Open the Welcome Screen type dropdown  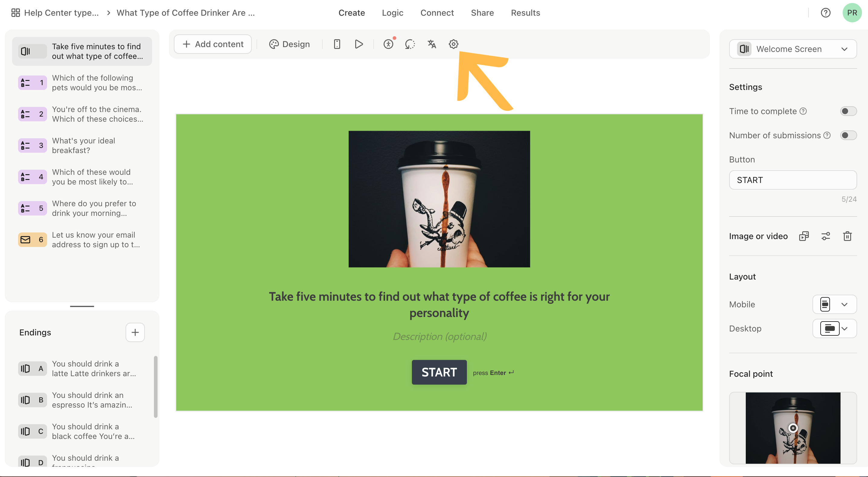(793, 49)
